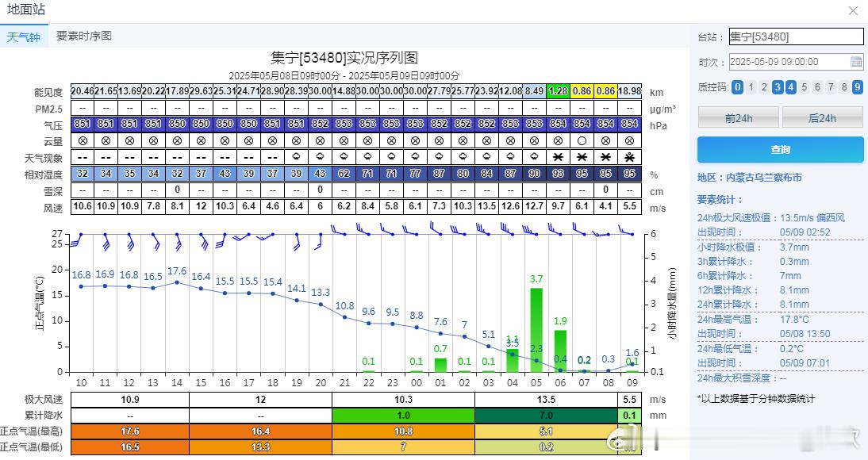Image resolution: width=868 pixels, height=460 pixels.
Task: Select the orange 17.6 正点气温(最高) cell
Action: click(130, 431)
